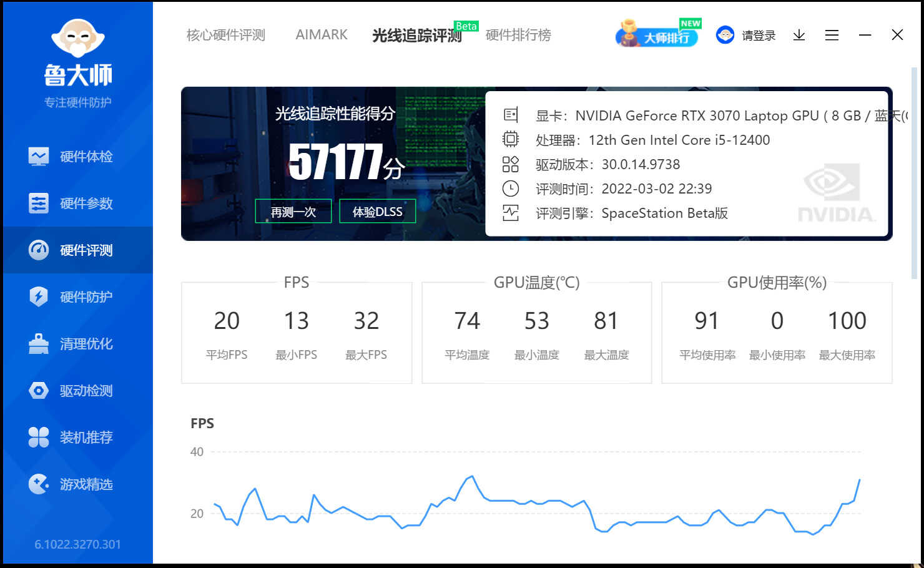Switch to the AIMARK tab
Image resolution: width=924 pixels, height=568 pixels.
(322, 36)
